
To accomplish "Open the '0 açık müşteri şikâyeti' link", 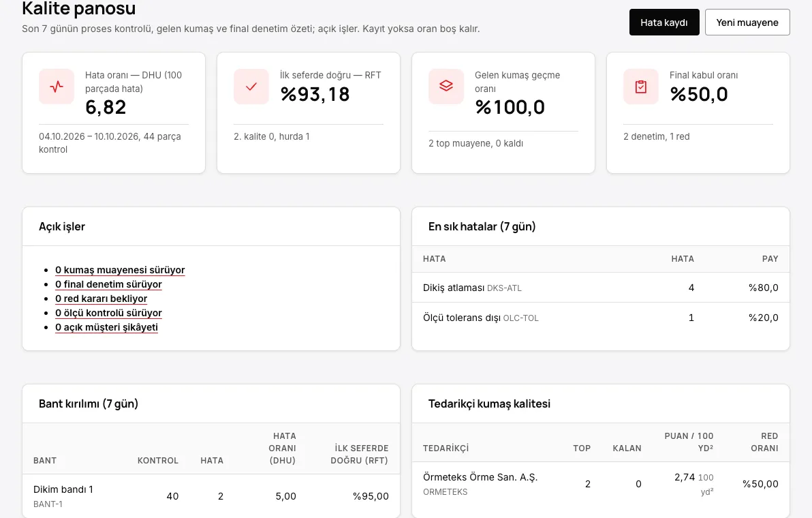I will (x=107, y=327).
